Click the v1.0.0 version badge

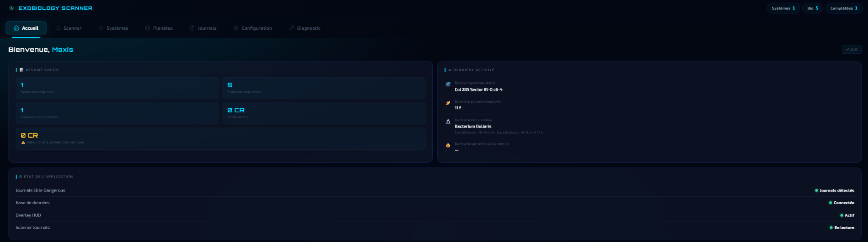(851, 50)
